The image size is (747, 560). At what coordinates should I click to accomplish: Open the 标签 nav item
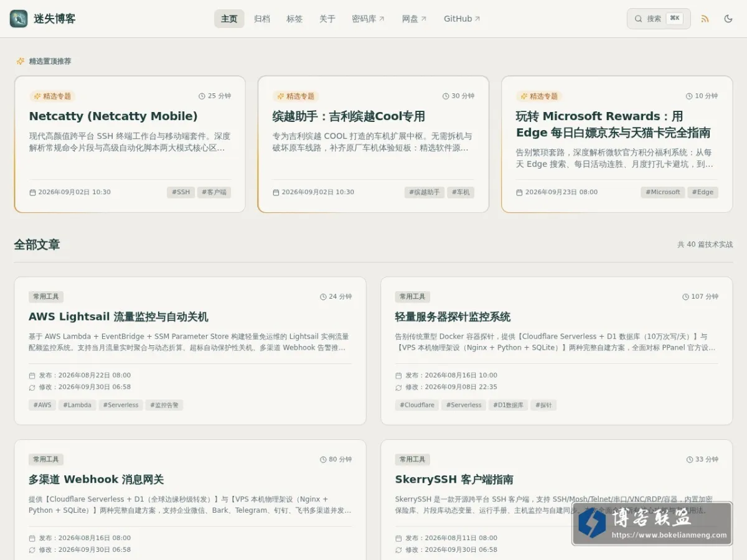[294, 19]
